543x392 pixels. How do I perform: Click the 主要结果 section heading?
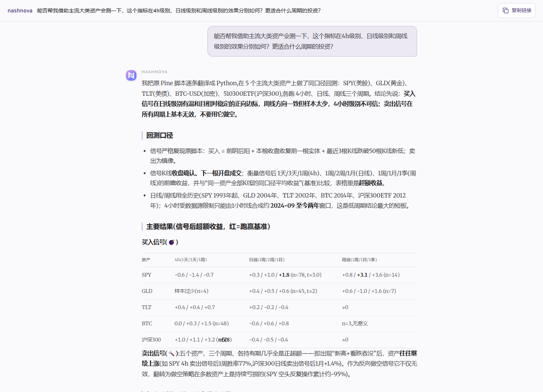tap(208, 227)
